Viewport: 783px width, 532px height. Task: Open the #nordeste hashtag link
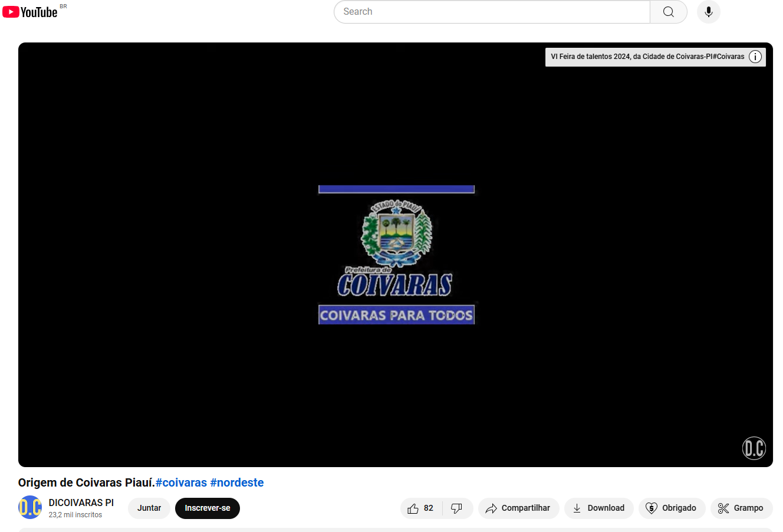tap(237, 482)
